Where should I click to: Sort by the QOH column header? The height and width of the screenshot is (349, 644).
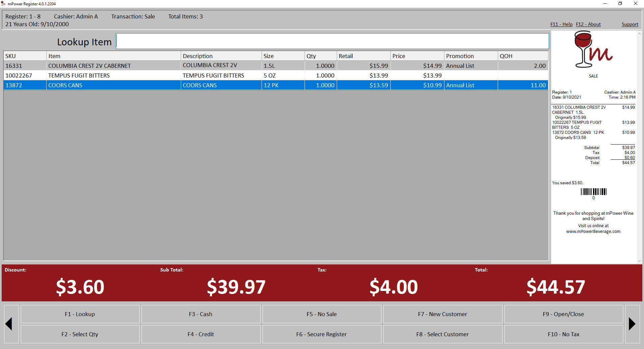[523, 56]
